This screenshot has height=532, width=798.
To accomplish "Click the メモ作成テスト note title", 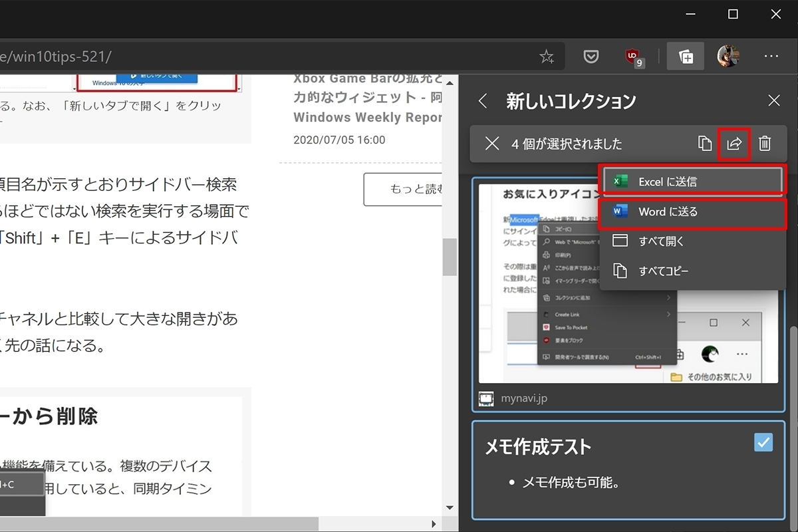I will (x=537, y=447).
